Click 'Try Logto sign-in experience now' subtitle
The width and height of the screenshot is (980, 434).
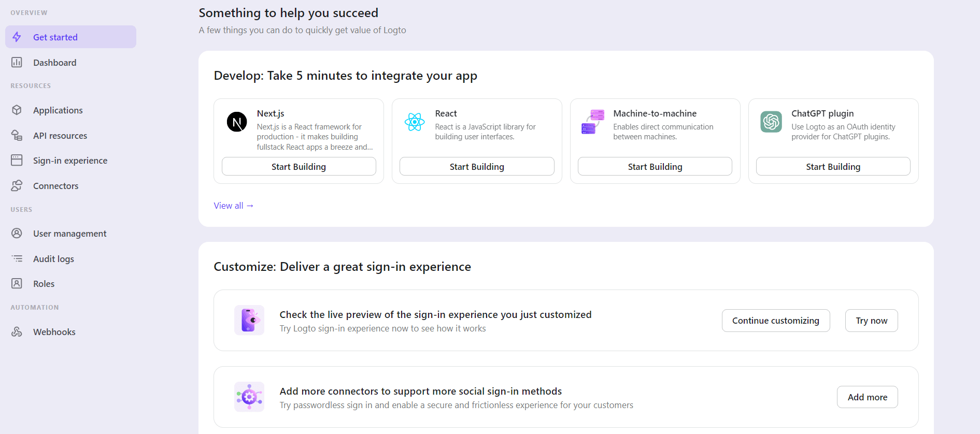pos(382,328)
